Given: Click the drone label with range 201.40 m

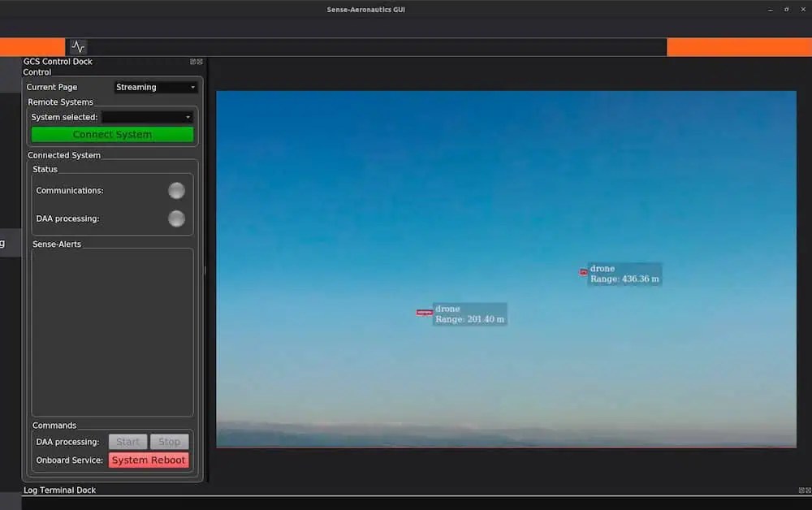Looking at the screenshot, I should [x=469, y=314].
